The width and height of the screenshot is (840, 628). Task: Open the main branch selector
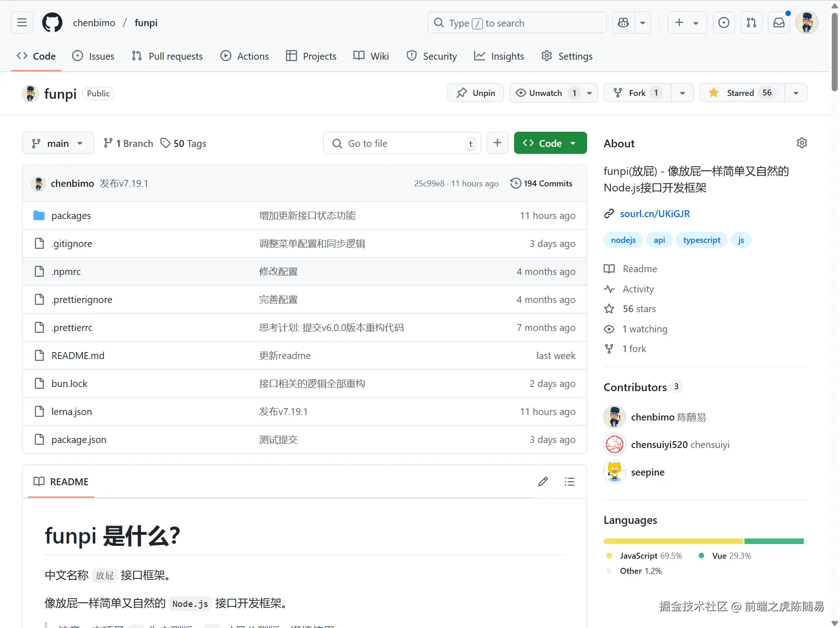pos(58,143)
